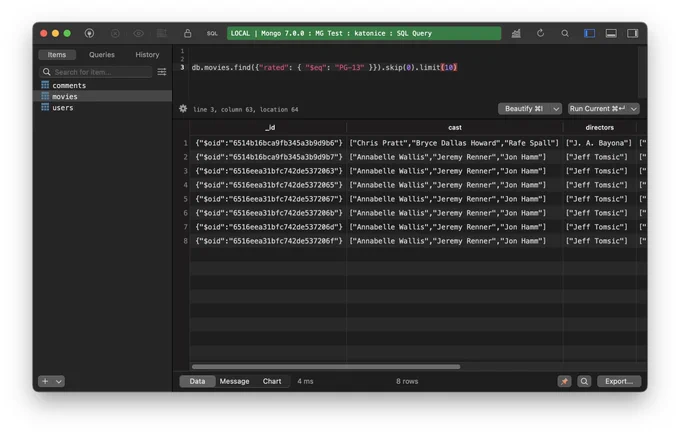Screen dimensions: 680x435
Task: Switch to the Queries tab
Action: 102,55
